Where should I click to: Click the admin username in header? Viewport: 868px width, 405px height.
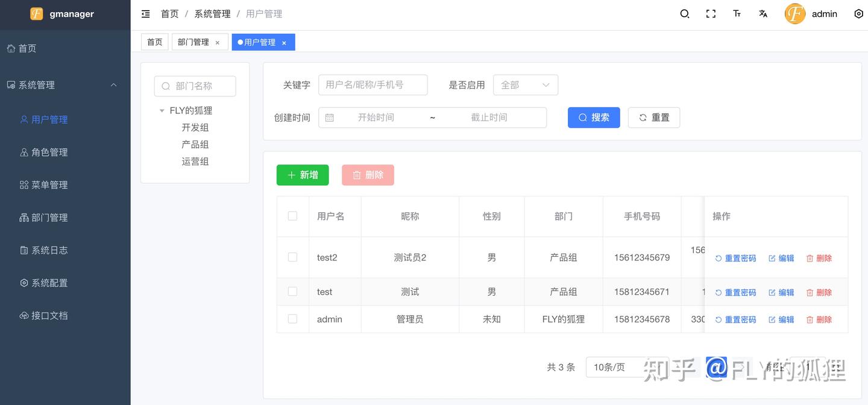tap(825, 14)
